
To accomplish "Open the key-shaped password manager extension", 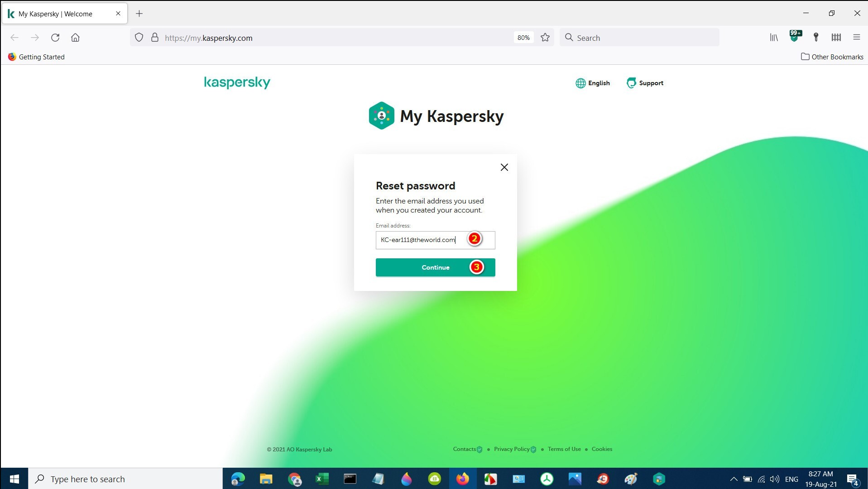I will (816, 38).
